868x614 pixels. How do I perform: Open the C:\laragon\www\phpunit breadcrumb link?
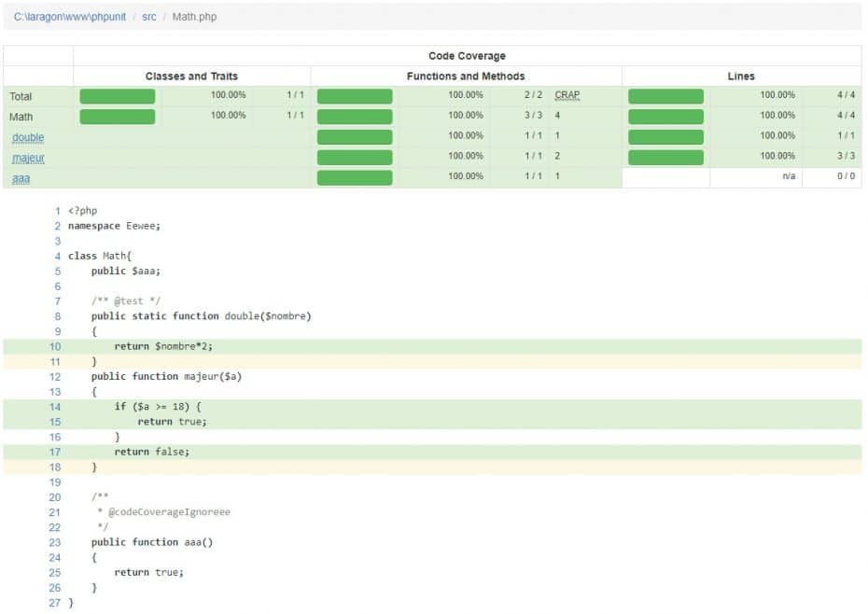click(70, 17)
